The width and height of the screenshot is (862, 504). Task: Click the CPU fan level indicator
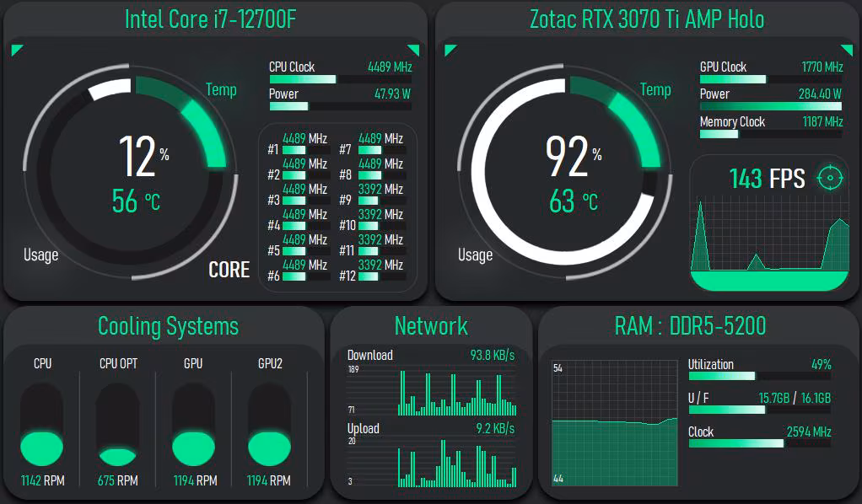[x=42, y=425]
